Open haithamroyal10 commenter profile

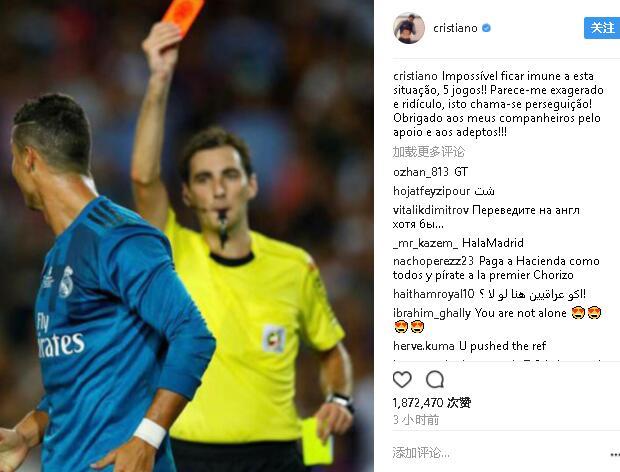(433, 294)
